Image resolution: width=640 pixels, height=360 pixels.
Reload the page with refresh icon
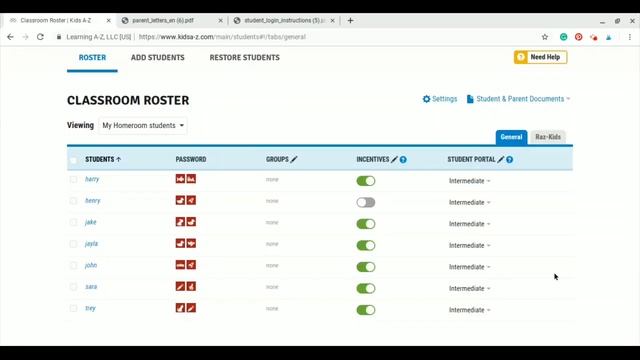(40, 37)
